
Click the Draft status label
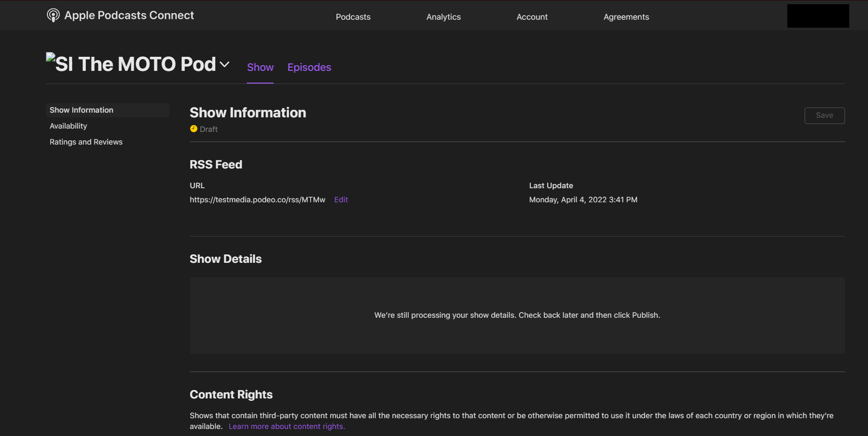209,129
